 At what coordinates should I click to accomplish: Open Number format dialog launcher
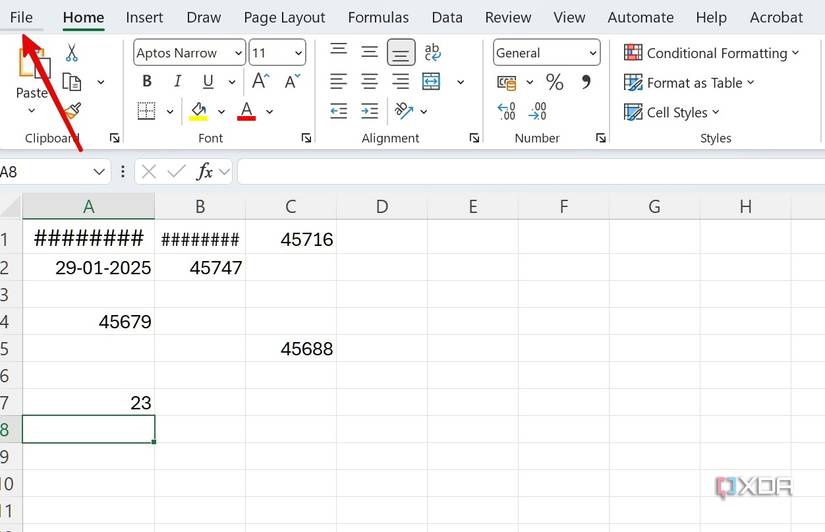(x=600, y=138)
